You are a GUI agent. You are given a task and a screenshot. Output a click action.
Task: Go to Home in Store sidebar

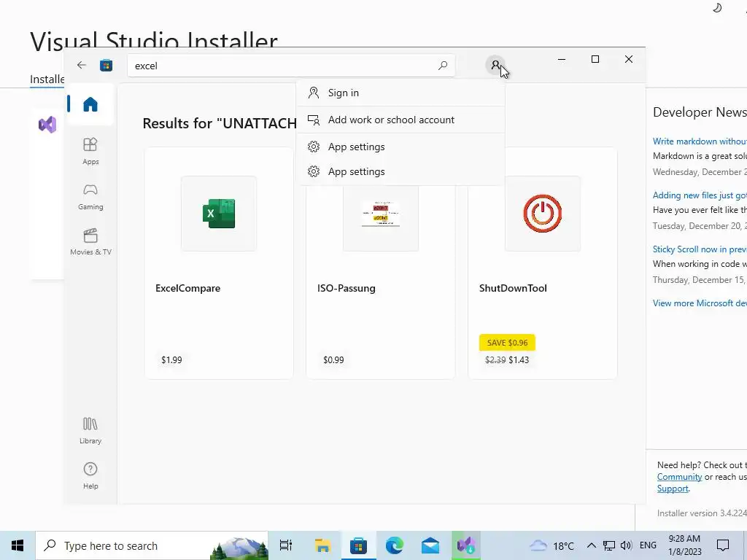click(90, 104)
